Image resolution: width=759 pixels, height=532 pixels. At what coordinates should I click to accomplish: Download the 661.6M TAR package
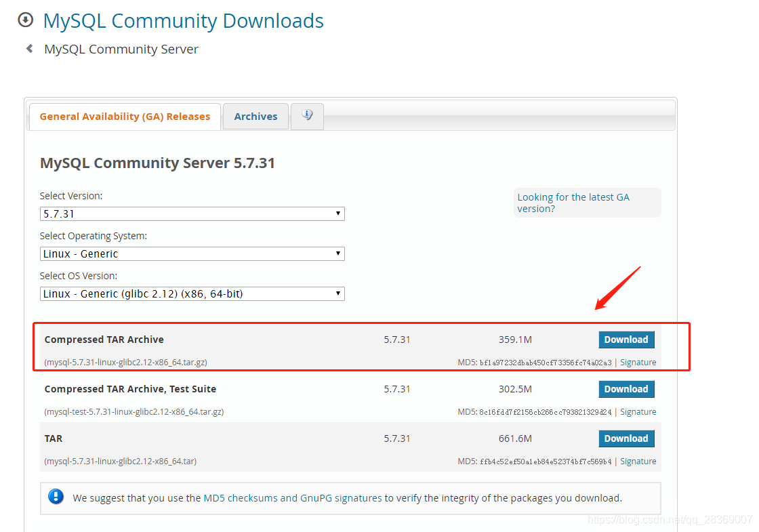(626, 438)
